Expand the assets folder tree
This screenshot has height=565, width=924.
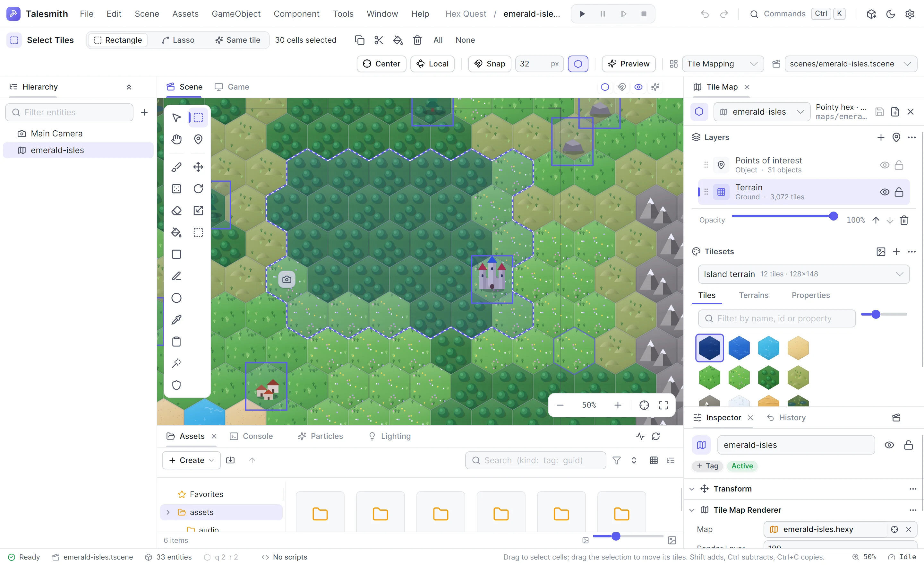pos(168,512)
